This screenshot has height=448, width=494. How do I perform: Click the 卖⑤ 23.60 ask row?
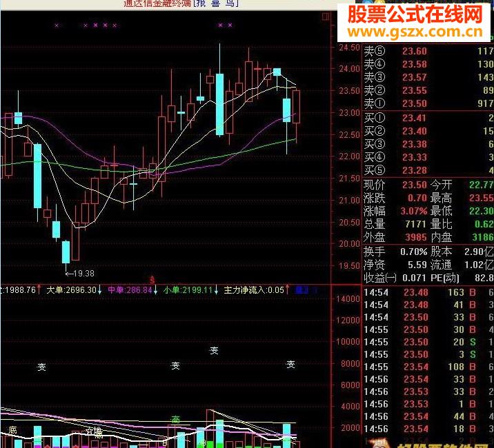[x=428, y=51]
